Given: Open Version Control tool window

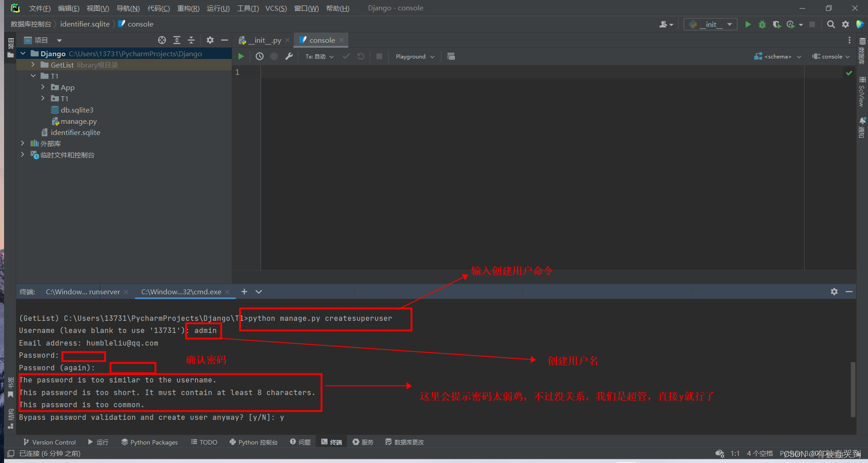Looking at the screenshot, I should tap(49, 442).
